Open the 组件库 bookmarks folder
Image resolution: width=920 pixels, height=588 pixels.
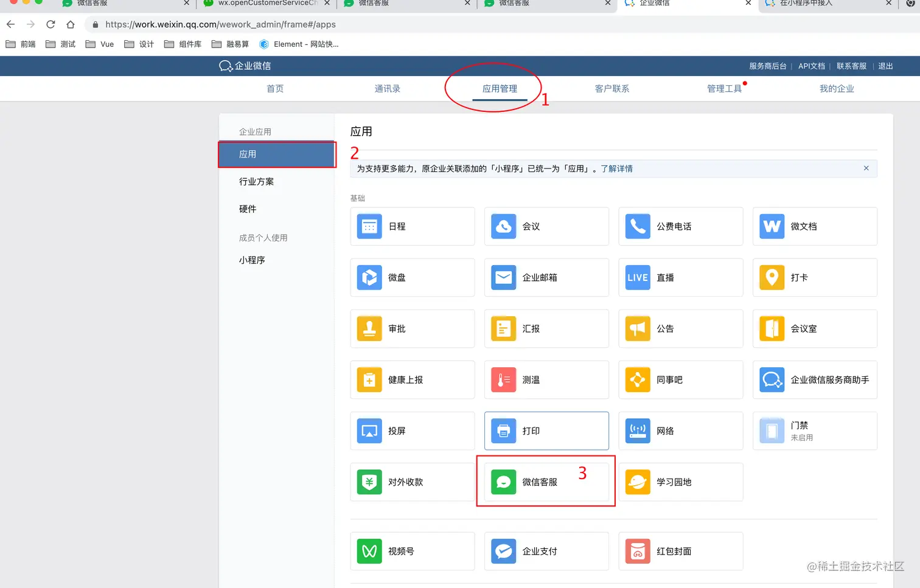(183, 44)
